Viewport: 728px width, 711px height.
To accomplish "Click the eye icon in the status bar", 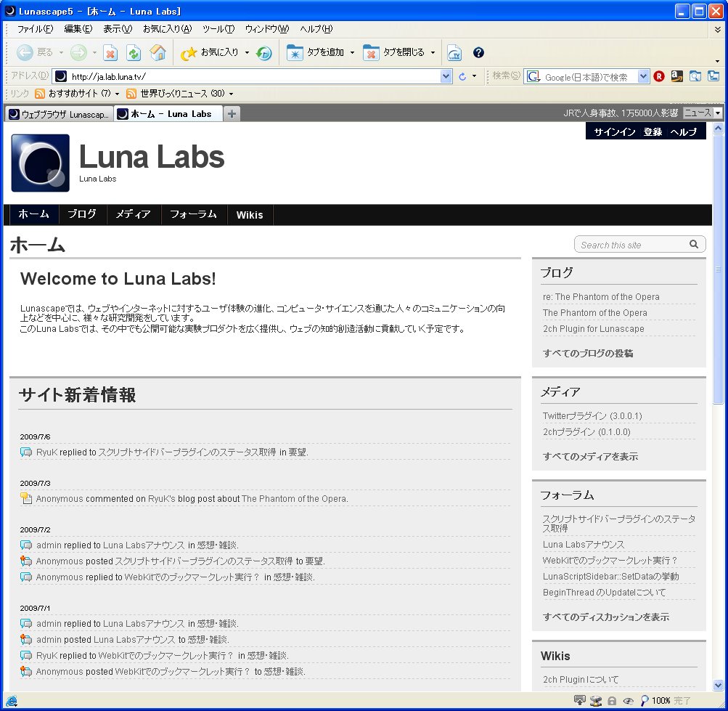I will pyautogui.click(x=628, y=701).
